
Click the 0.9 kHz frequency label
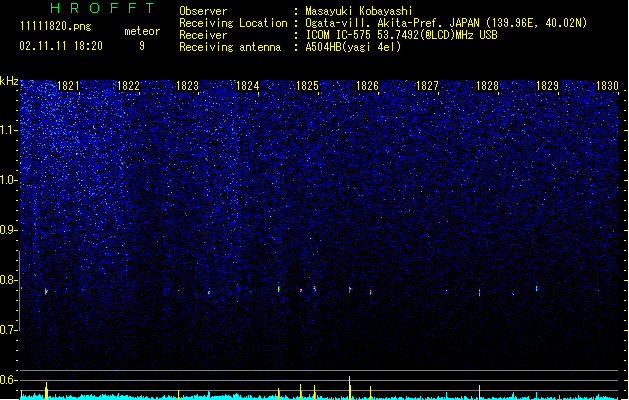click(x=8, y=230)
